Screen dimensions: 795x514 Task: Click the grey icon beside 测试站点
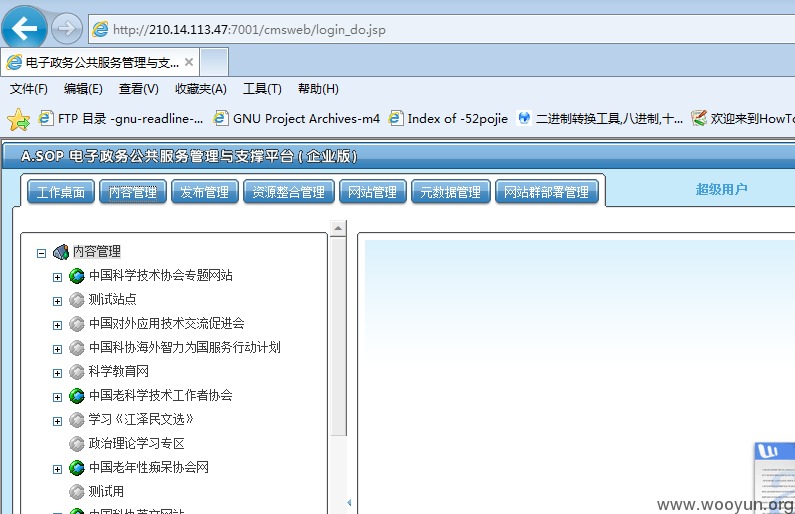coord(77,300)
